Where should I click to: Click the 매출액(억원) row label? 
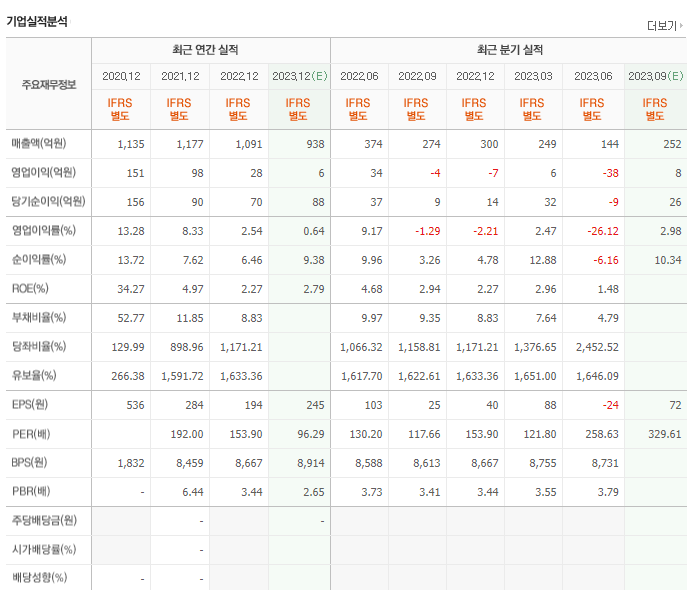[39, 143]
